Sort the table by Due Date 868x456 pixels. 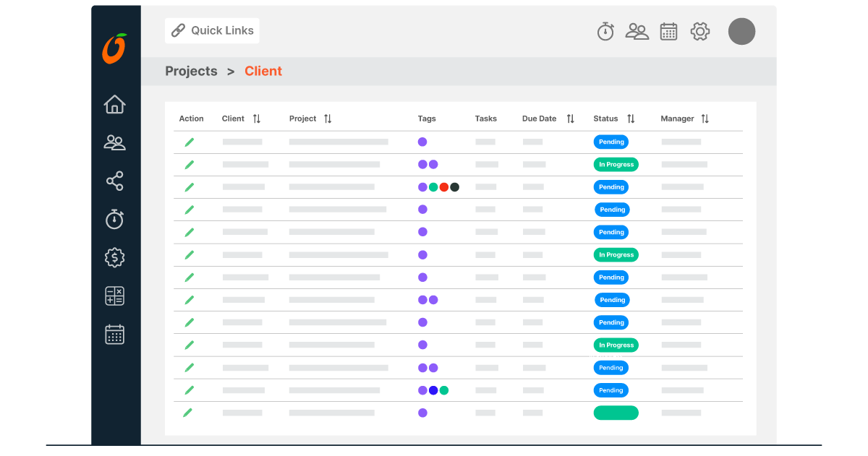[570, 119]
